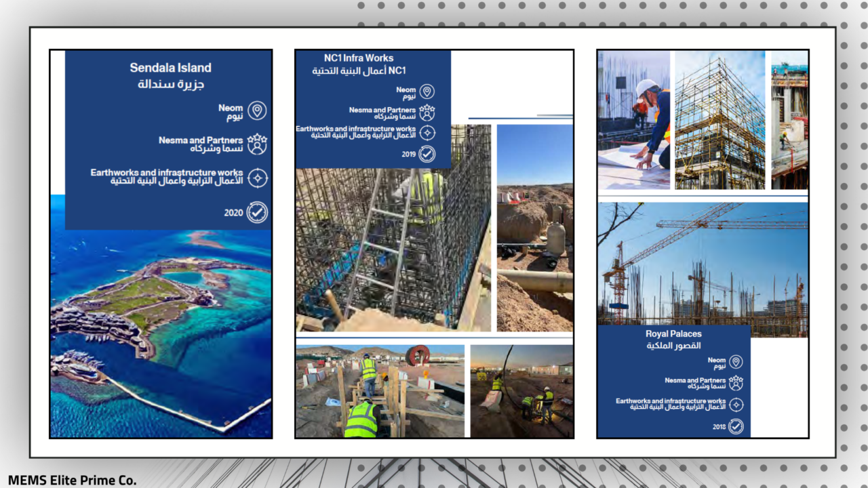Select the rebar cage with ladder photo
This screenshot has width=868, height=488.
point(393,228)
